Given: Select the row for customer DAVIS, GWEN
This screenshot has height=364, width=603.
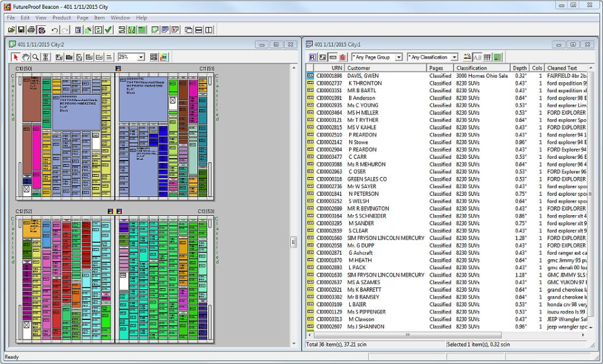Looking at the screenshot, I should [448, 76].
